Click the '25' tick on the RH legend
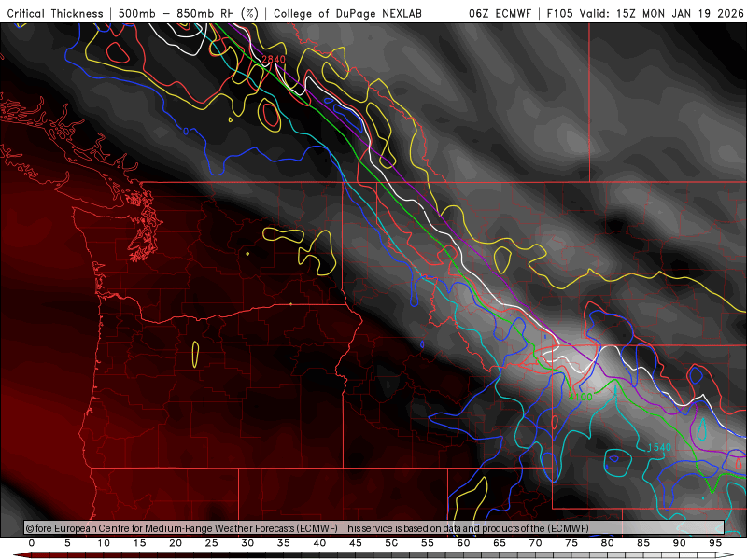Image resolution: width=747 pixels, height=560 pixels. point(212,543)
